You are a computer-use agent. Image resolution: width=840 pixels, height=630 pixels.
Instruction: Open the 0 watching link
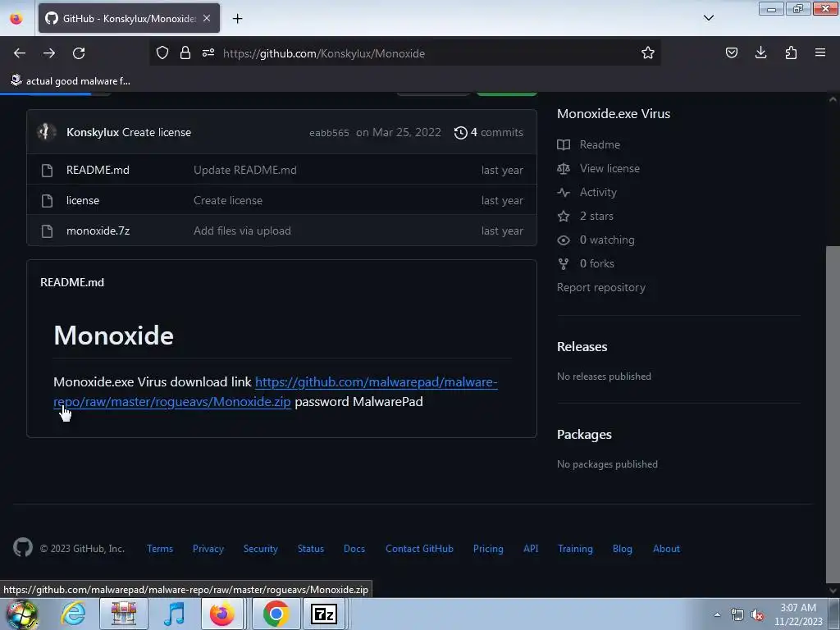click(x=607, y=240)
